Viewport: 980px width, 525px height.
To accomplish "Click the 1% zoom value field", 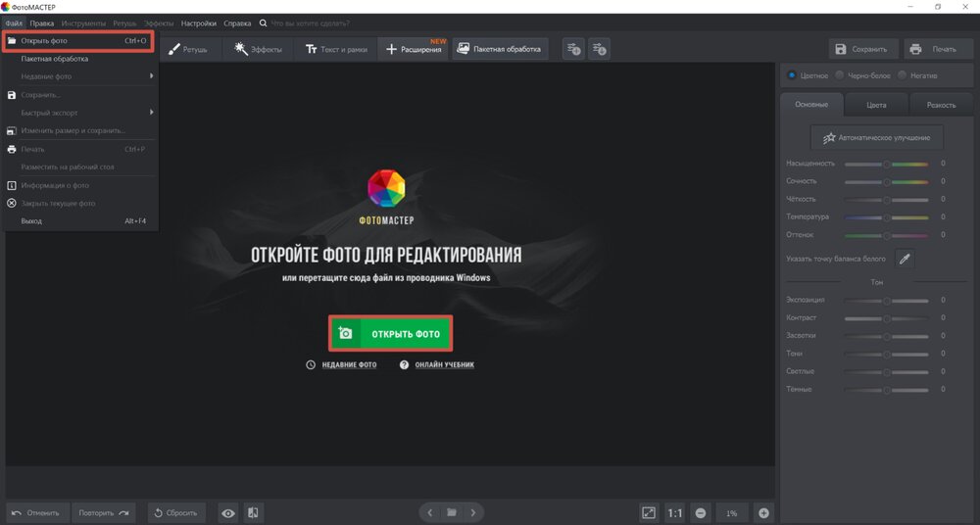I will point(732,513).
